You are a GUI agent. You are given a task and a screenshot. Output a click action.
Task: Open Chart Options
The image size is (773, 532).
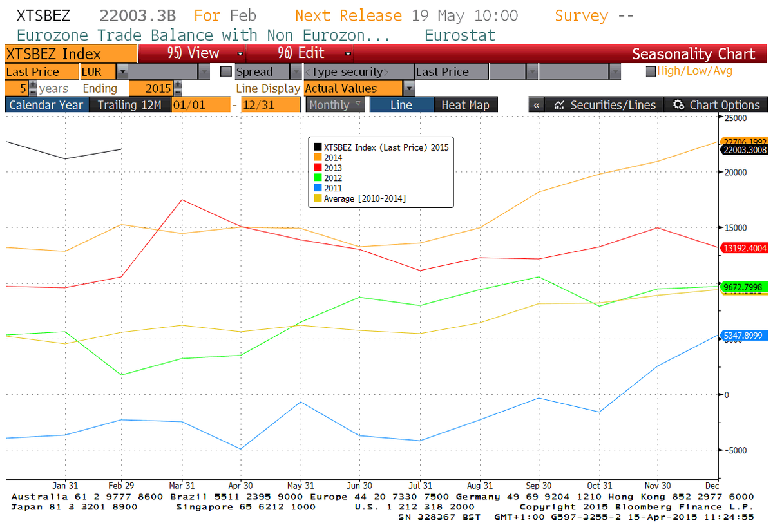tap(716, 105)
